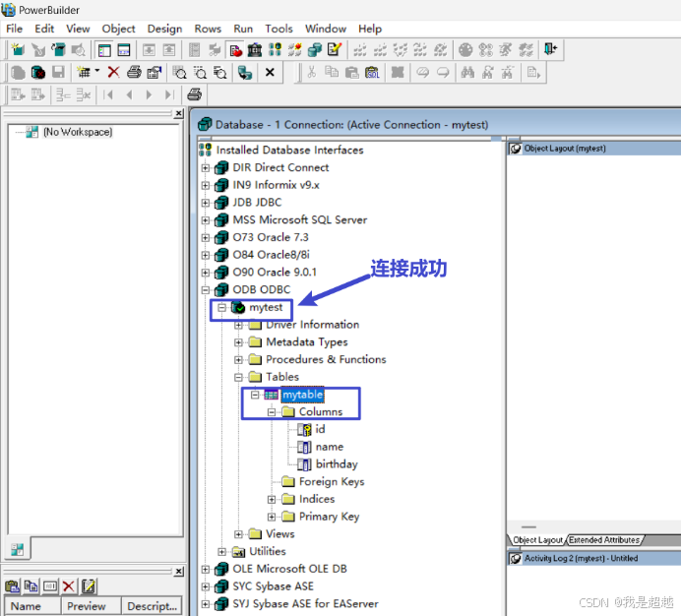Click the Clip window copy icon
The height and width of the screenshot is (616, 681).
(31, 586)
